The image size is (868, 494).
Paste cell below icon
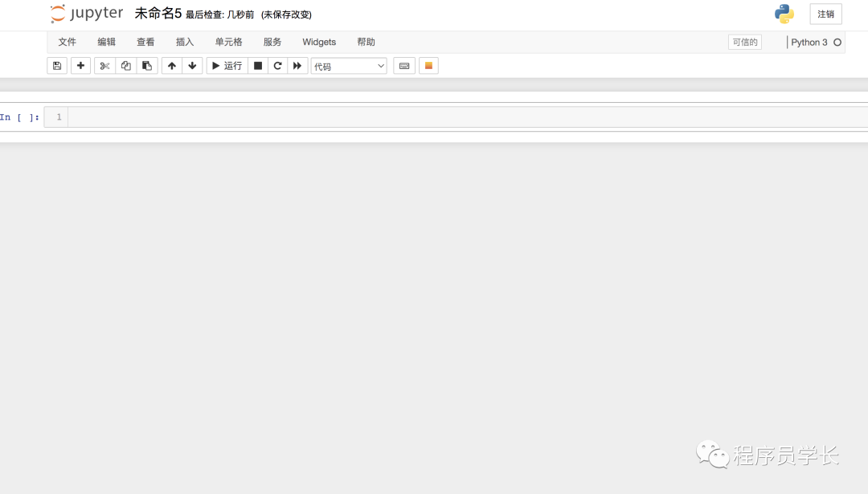(147, 66)
